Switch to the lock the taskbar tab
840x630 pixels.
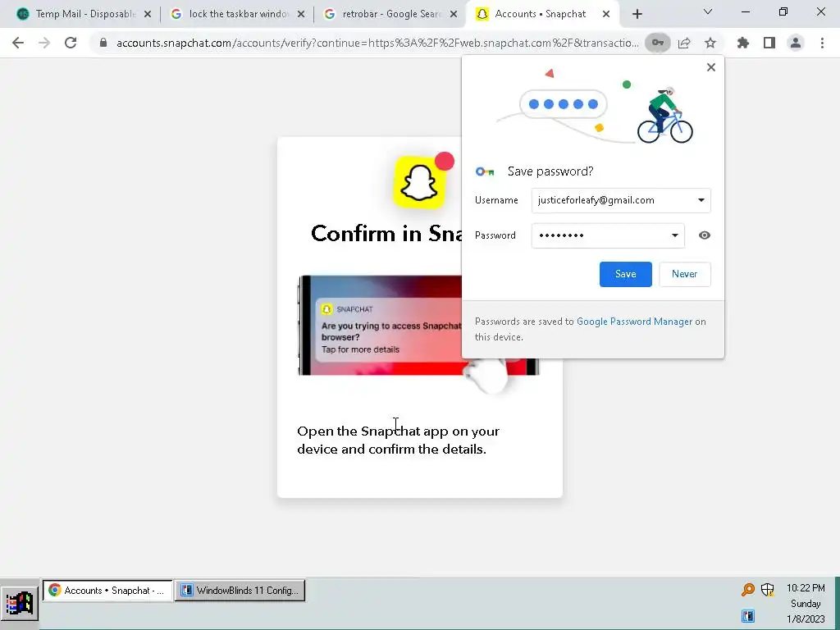click(239, 14)
